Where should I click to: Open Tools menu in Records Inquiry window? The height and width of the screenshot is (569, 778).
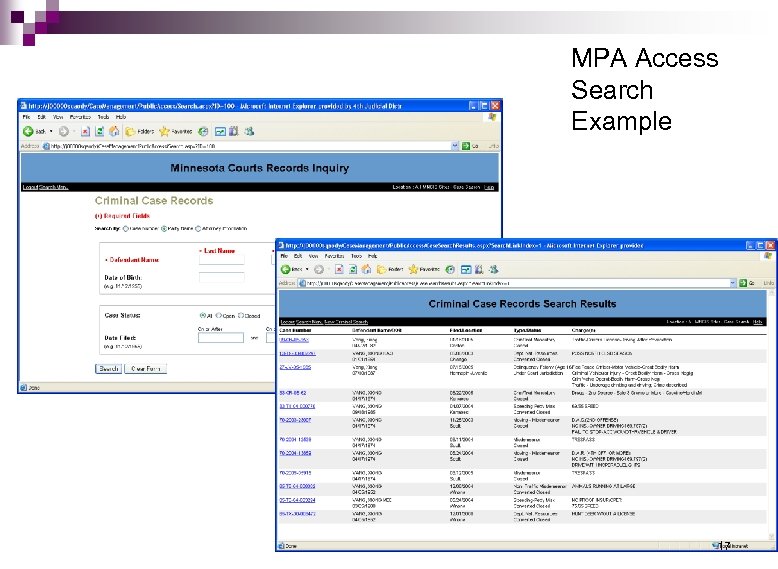point(103,117)
